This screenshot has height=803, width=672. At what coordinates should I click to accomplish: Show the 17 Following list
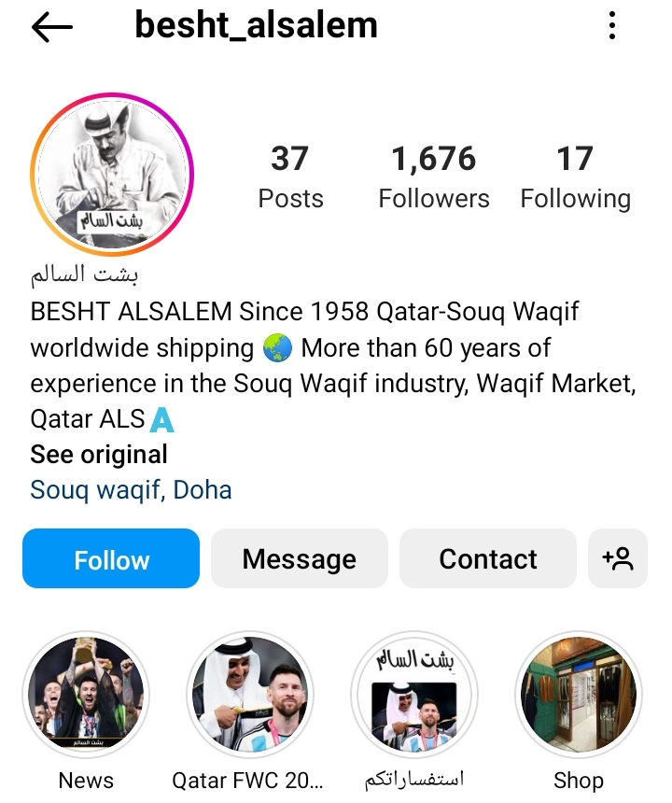[x=575, y=176]
